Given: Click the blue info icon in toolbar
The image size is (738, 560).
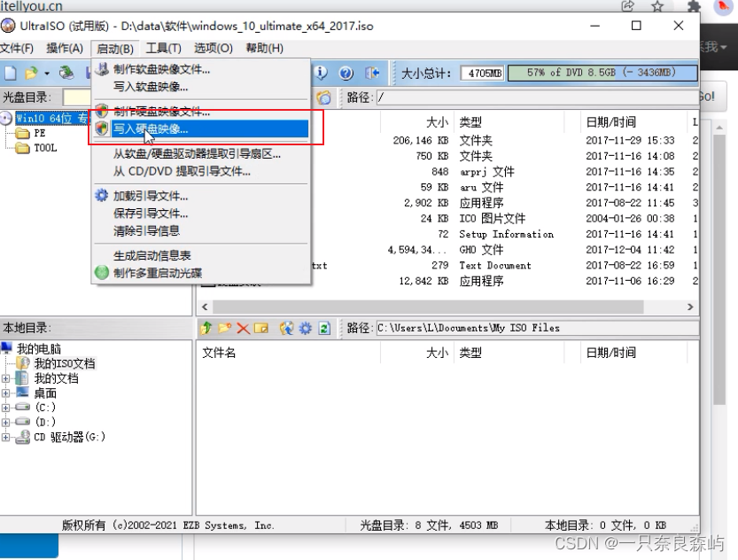Looking at the screenshot, I should click(320, 73).
